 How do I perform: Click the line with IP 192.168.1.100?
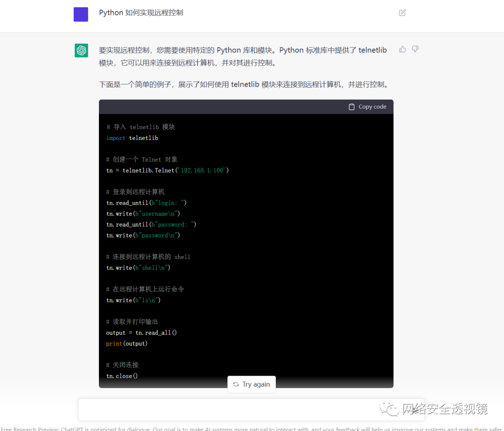click(168, 171)
